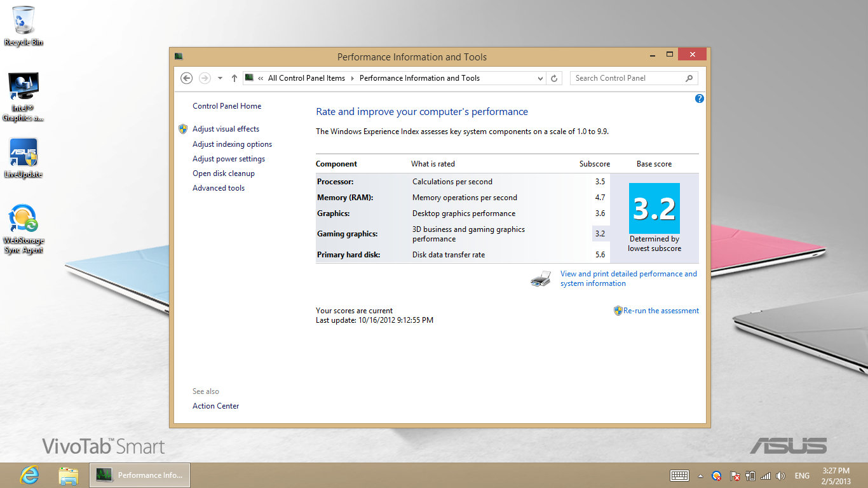868x488 pixels.
Task: Click the "Memory operations per second" text
Action: tap(465, 198)
